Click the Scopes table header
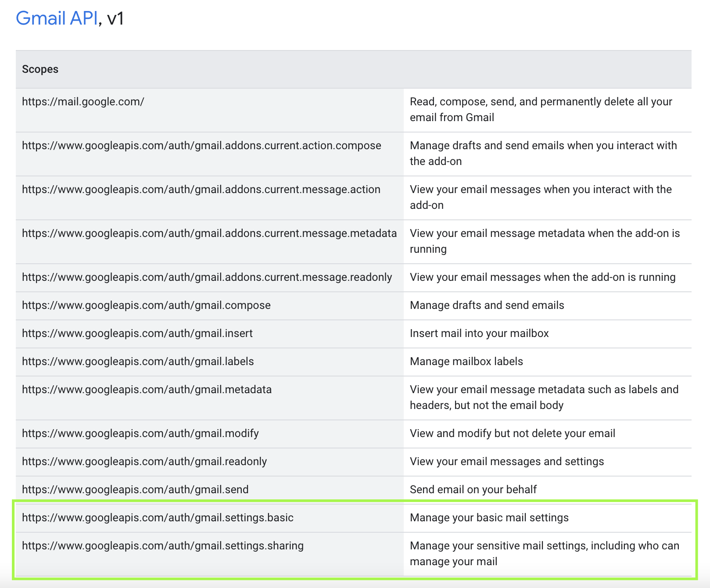This screenshot has height=588, width=710. click(x=40, y=69)
